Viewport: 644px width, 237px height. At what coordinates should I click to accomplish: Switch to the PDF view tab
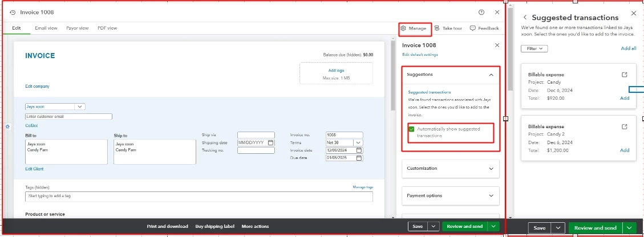tap(107, 28)
